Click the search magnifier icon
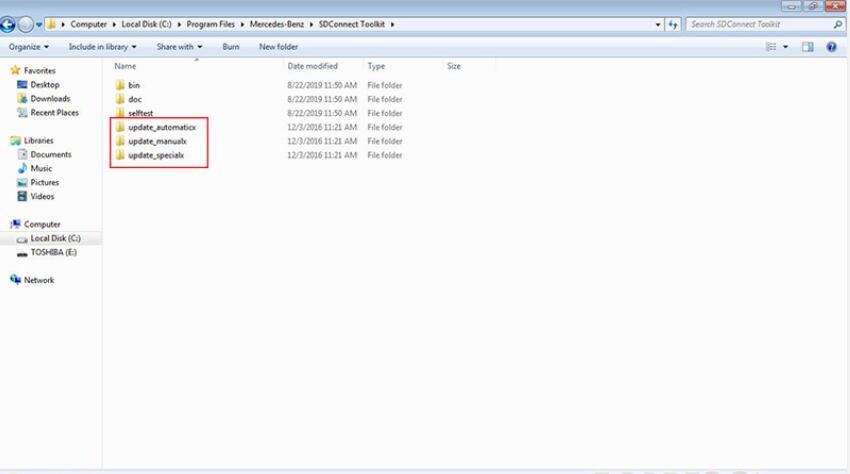Screen dimensions: 850x474 coord(838,24)
